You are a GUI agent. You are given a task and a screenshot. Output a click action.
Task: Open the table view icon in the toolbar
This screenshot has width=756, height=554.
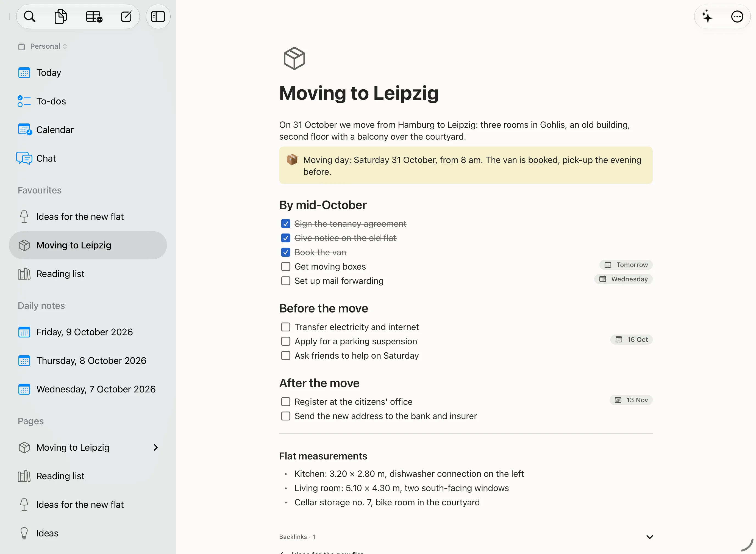[94, 16]
